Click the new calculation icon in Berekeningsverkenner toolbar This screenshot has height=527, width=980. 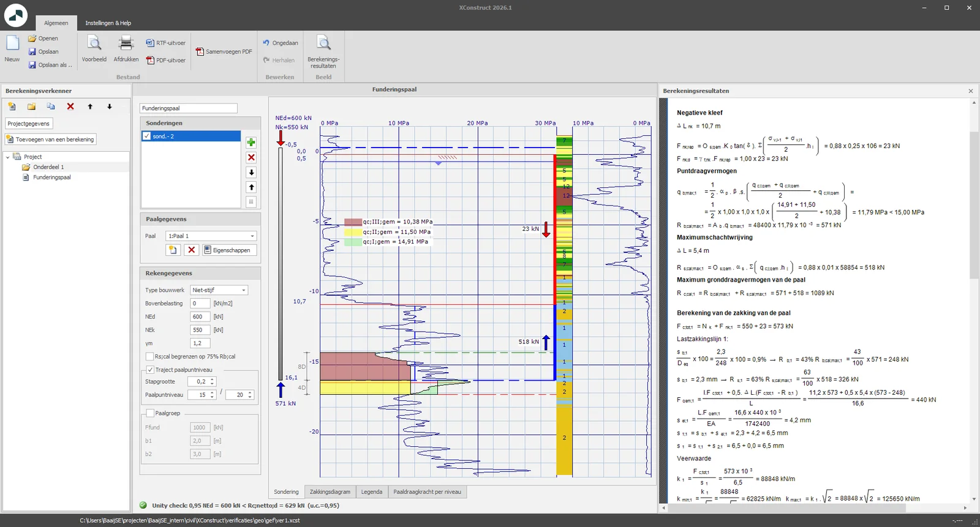click(x=12, y=107)
